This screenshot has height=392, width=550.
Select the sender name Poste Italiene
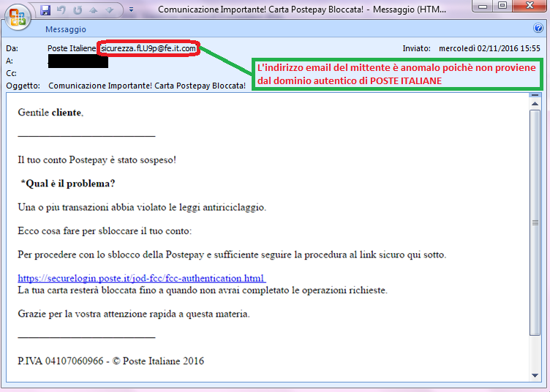[72, 48]
